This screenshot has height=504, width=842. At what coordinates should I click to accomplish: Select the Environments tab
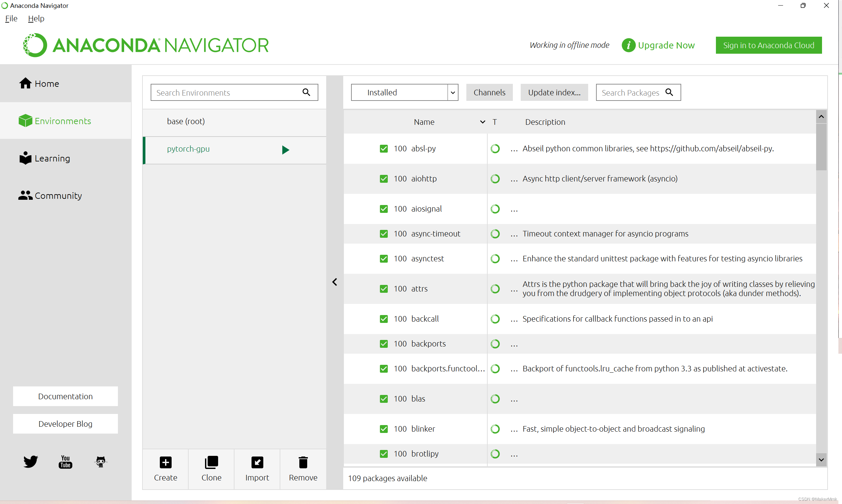(x=65, y=121)
